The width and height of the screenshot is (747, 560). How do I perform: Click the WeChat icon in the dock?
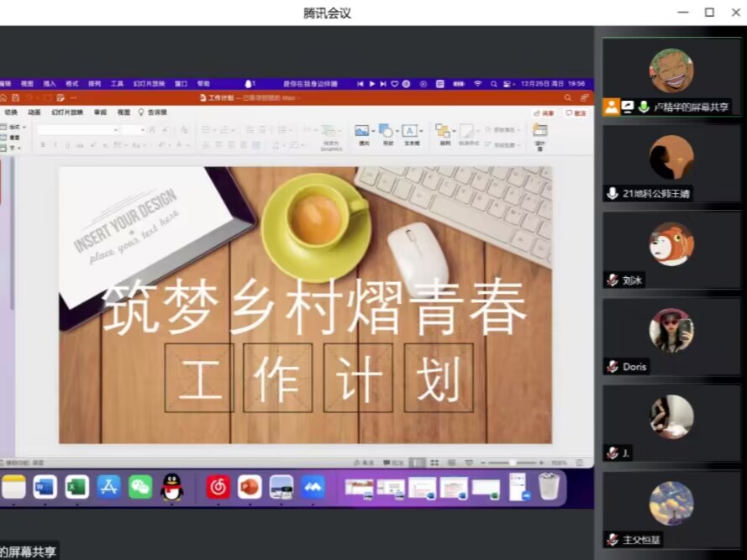pyautogui.click(x=140, y=486)
